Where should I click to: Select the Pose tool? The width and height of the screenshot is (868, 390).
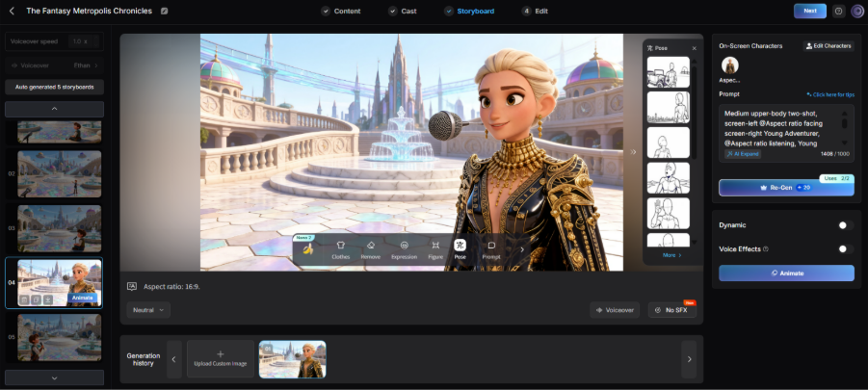[460, 249]
